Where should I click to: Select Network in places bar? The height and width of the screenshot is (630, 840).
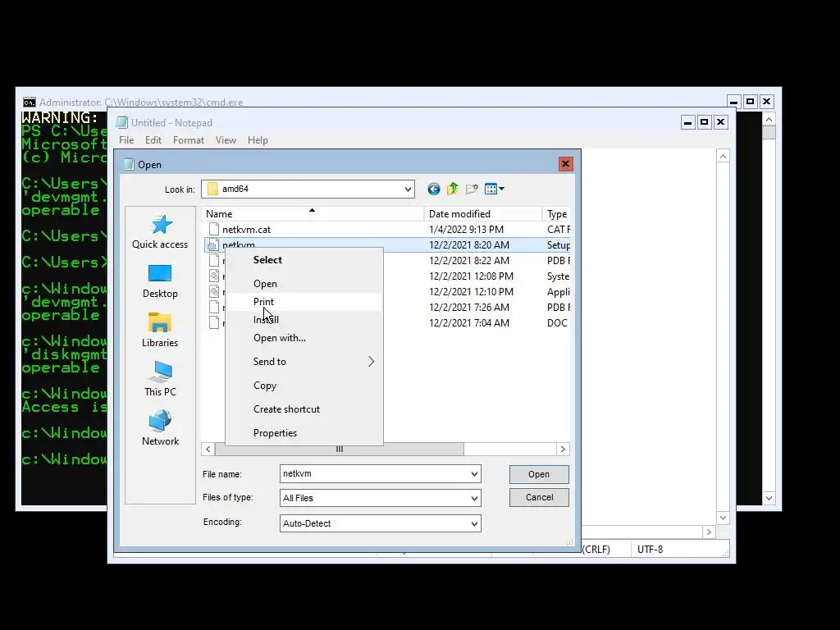tap(160, 428)
